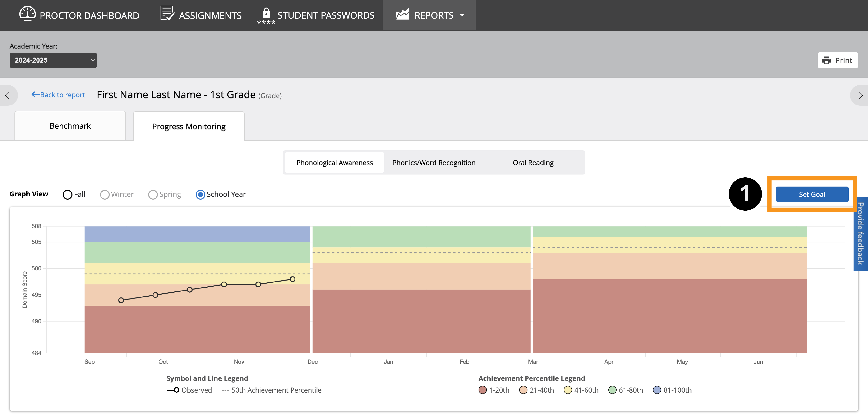Select the Spring graph view radio button

(x=153, y=195)
